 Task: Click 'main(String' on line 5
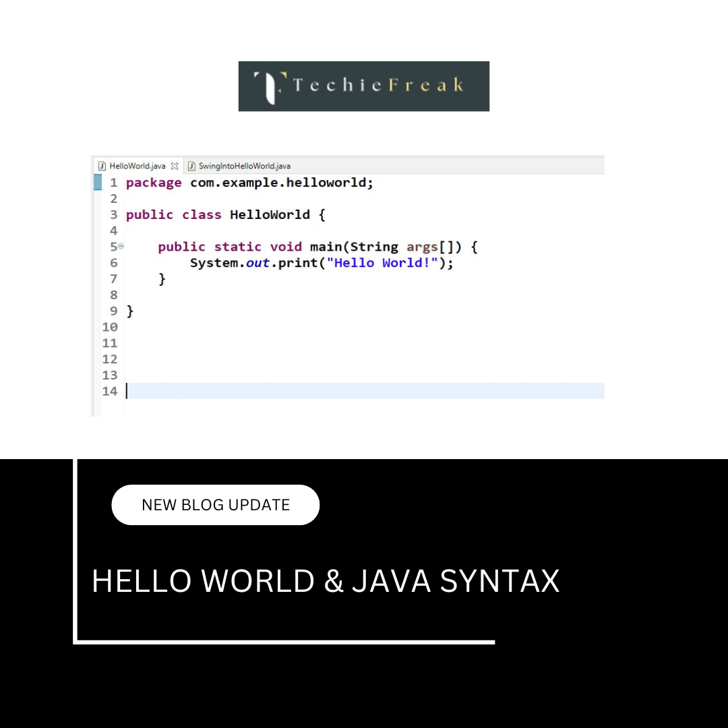(x=355, y=247)
